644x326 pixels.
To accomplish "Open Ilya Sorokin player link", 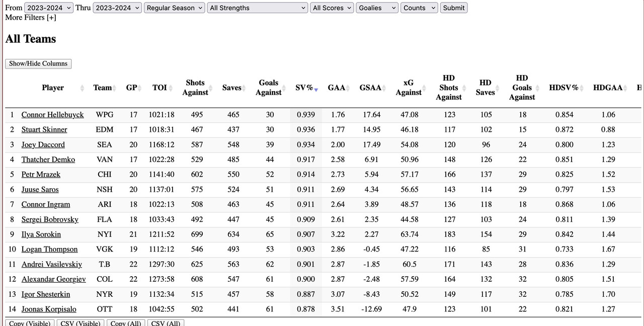I will pyautogui.click(x=41, y=234).
